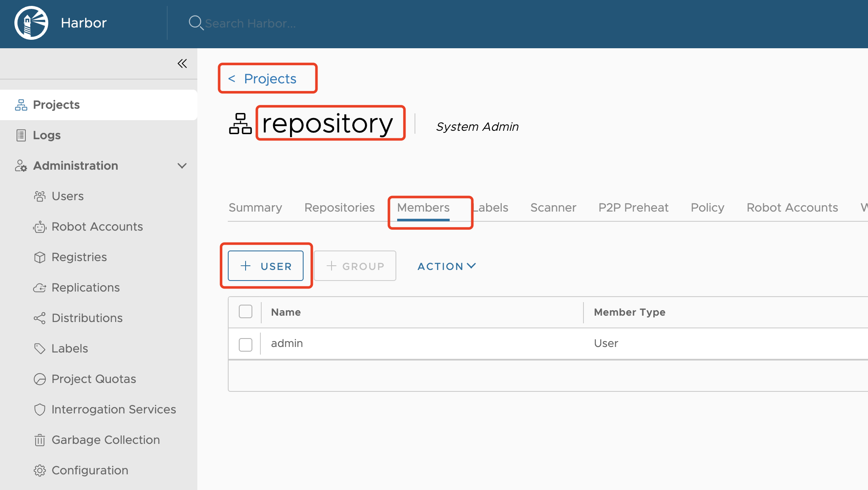The width and height of the screenshot is (868, 490).
Task: Collapse the sidebar with double chevron
Action: click(x=182, y=63)
